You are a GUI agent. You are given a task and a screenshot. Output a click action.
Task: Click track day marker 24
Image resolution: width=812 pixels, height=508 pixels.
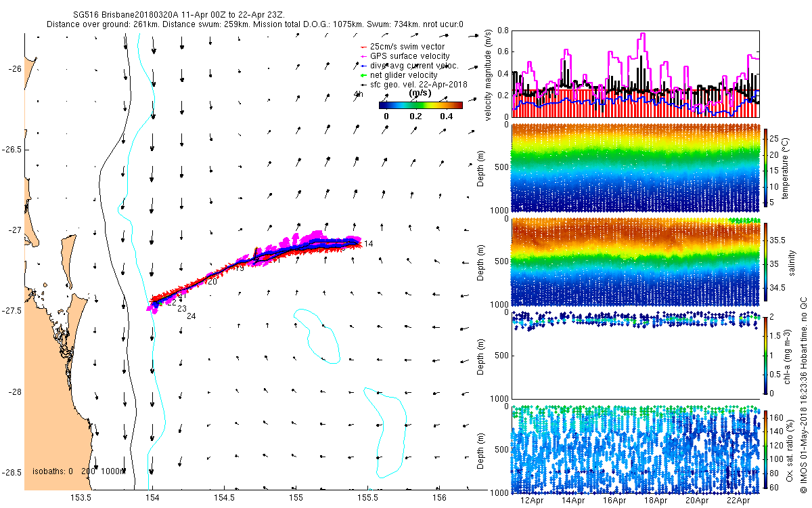(191, 316)
